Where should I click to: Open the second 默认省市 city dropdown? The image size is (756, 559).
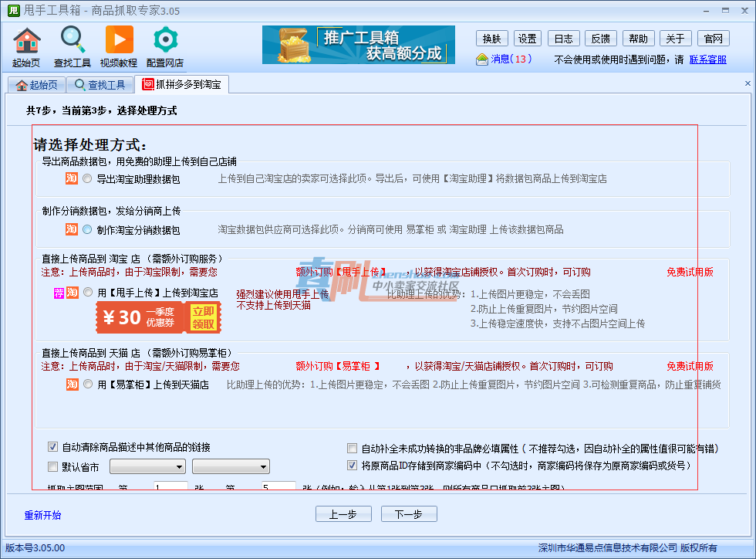231,467
